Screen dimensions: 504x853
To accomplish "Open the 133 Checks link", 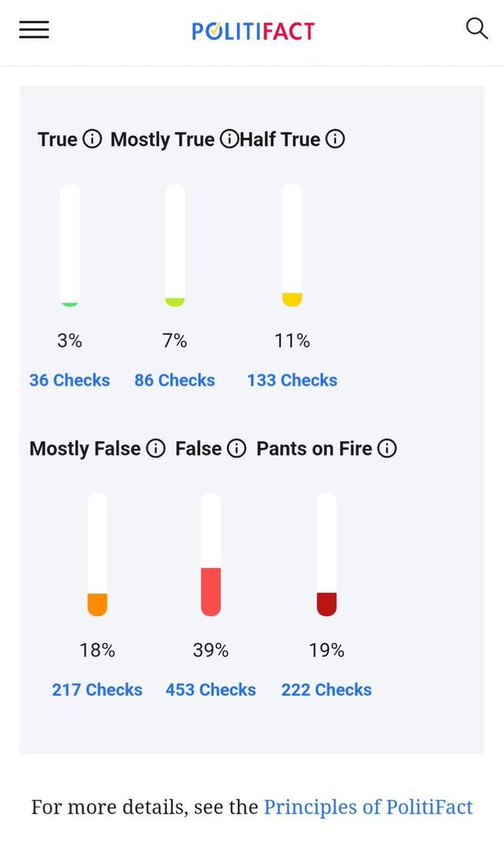I will coord(292,380).
